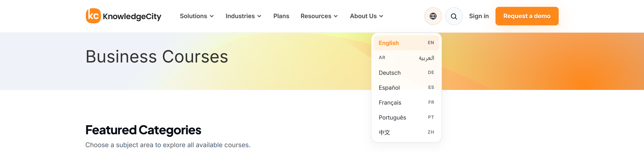Choose Español as the site language
This screenshot has width=644, height=152.
tap(406, 88)
